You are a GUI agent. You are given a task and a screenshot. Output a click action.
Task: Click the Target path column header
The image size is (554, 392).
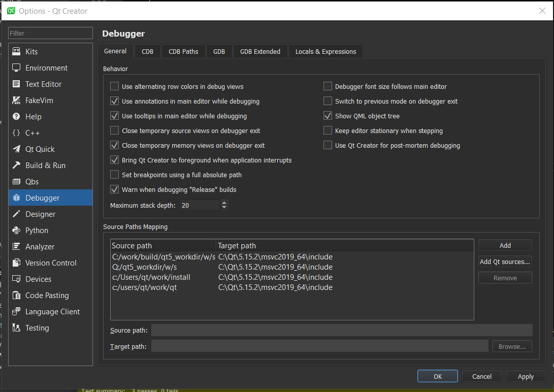point(345,245)
